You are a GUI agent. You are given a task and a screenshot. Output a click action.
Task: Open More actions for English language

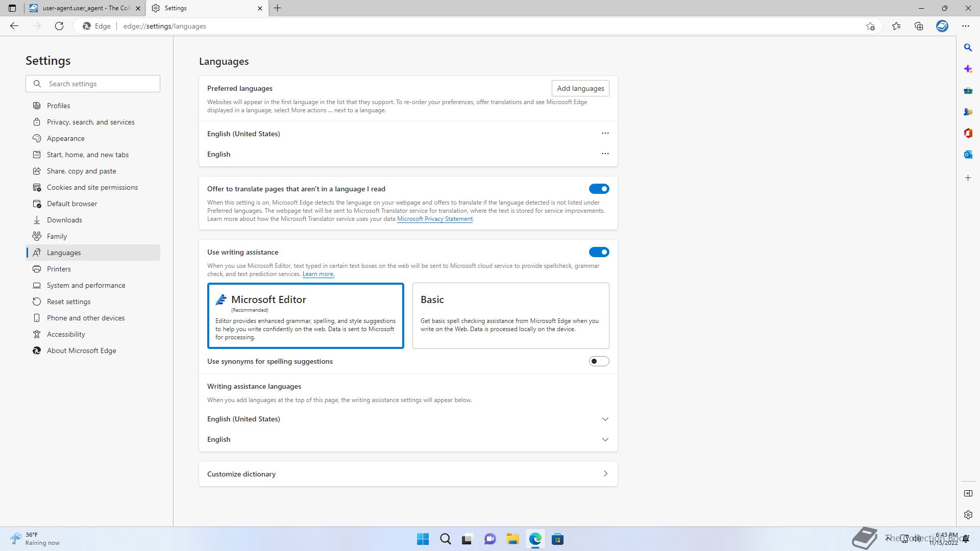[x=605, y=154]
